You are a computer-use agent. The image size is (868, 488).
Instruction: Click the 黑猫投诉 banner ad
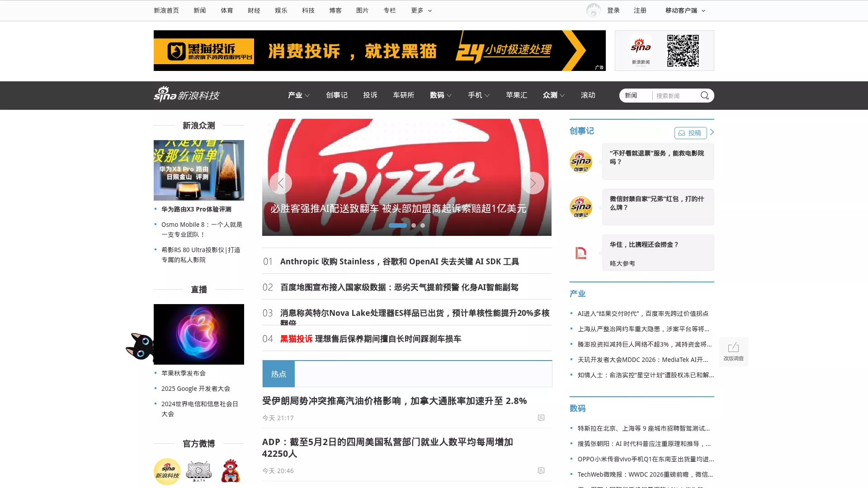380,51
